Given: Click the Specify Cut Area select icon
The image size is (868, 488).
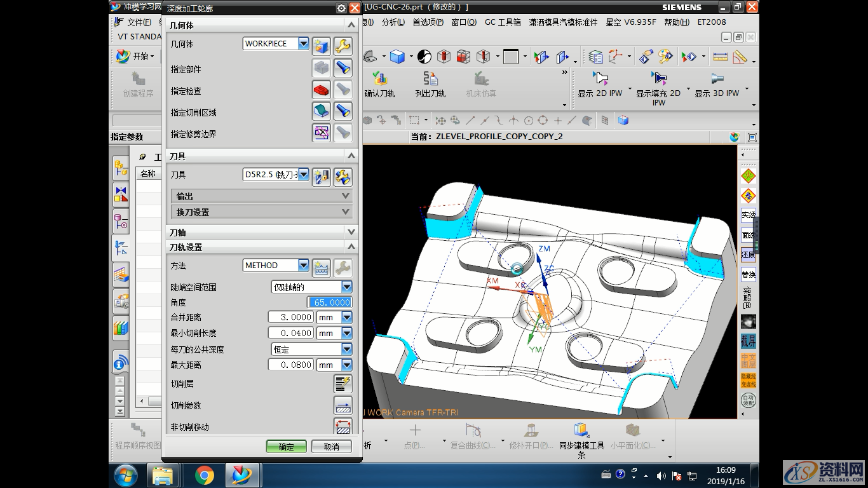Looking at the screenshot, I should click(x=322, y=112).
